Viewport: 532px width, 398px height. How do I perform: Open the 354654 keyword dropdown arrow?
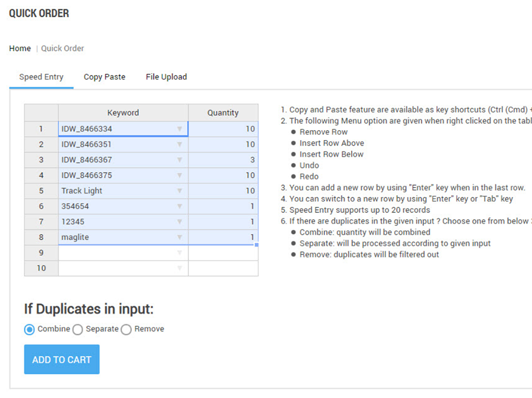tap(180, 206)
